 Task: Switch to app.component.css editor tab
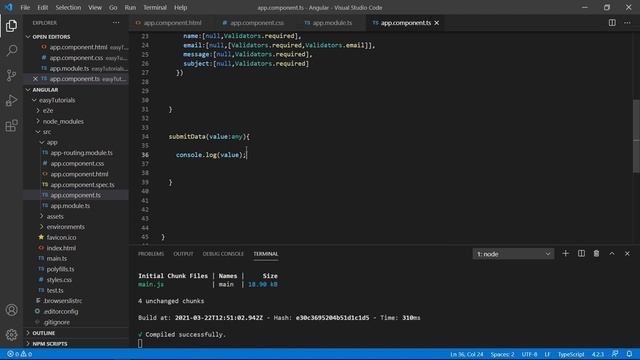pos(257,23)
